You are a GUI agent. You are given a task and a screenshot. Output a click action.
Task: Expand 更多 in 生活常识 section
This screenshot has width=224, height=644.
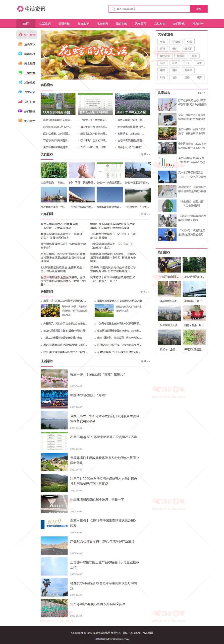tap(145, 361)
